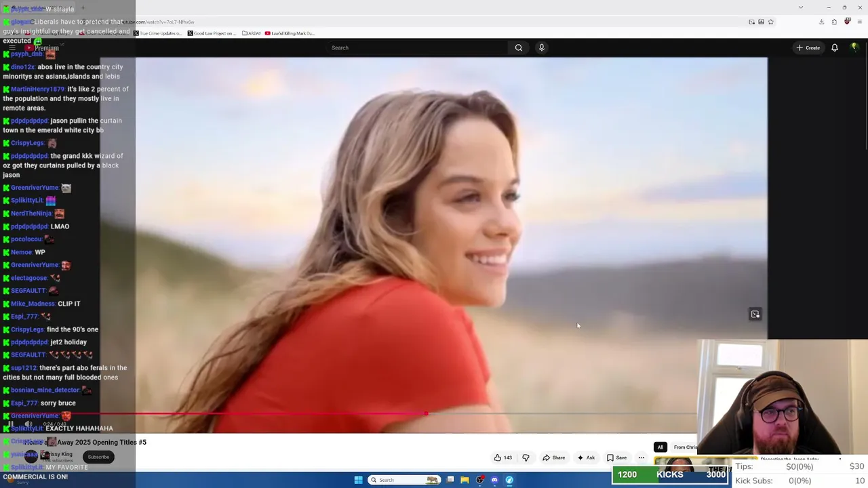
Task: Open the YouTube guide hamburger menu
Action: point(12,48)
